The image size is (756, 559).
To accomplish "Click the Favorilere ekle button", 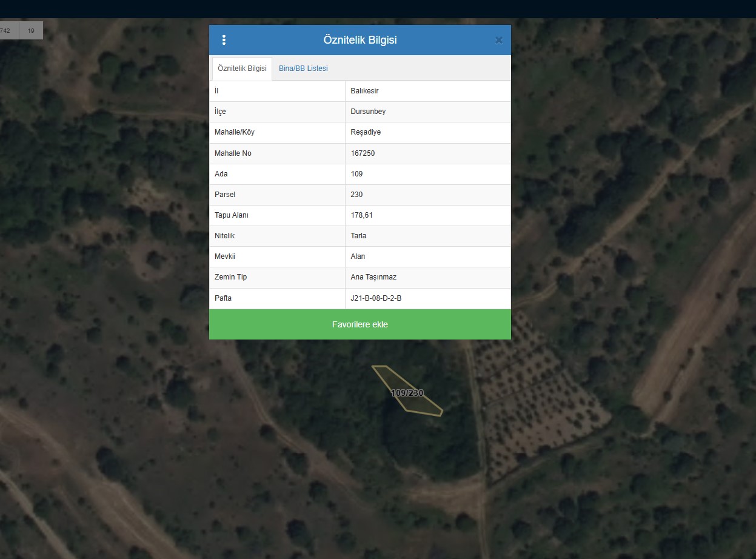I will [360, 324].
